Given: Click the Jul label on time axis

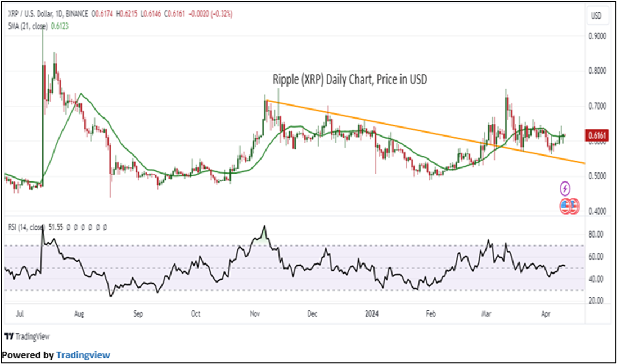Looking at the screenshot, I should (x=20, y=314).
